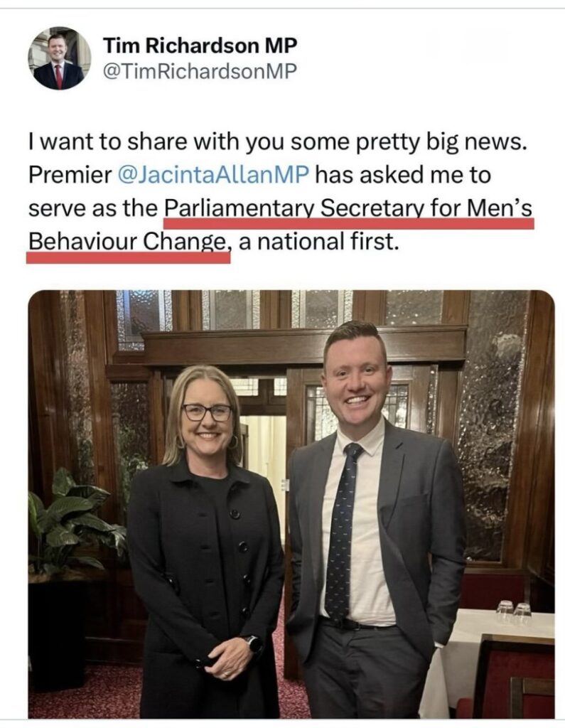
Task: Click underlined text Parliamentary Secretary for Men's
Action: pos(348,208)
